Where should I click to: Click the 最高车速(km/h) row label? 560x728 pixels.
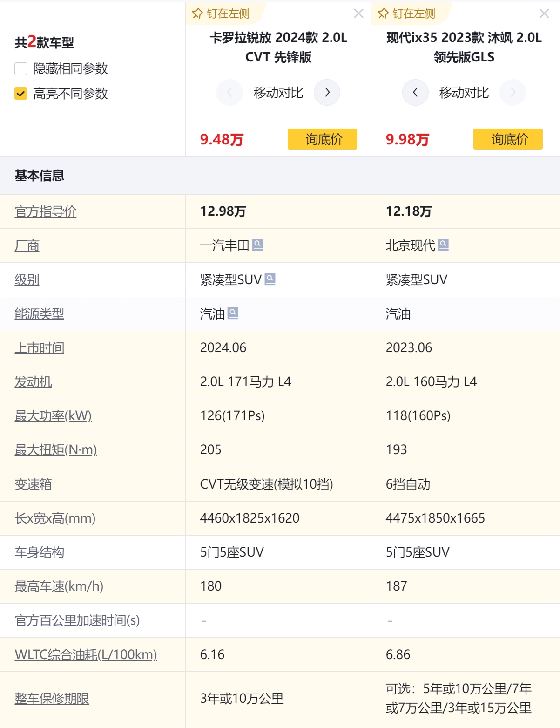59,586
